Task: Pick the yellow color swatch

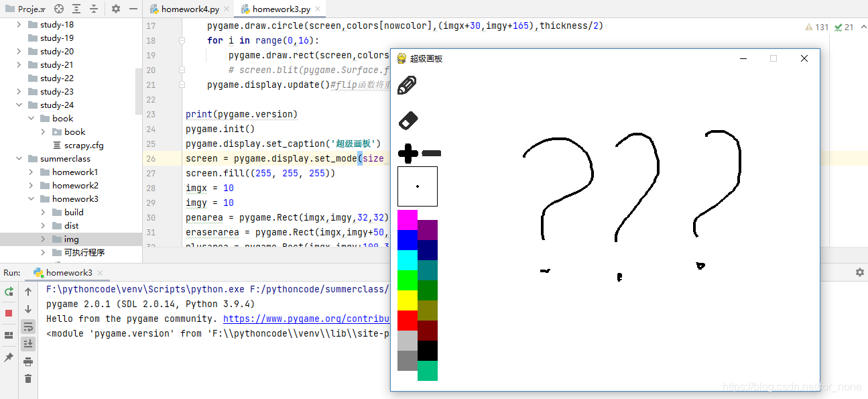Action: [408, 300]
